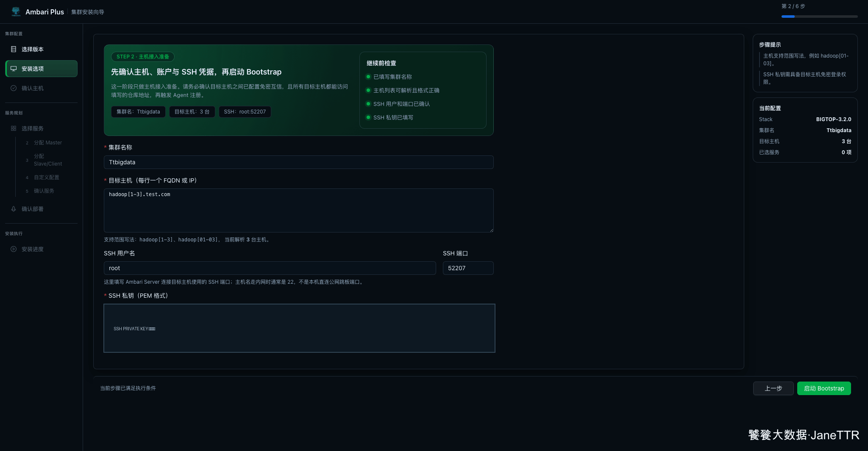The image size is (868, 451).
Task: Click the 支持范围写法 hint below hosts
Action: (x=187, y=240)
